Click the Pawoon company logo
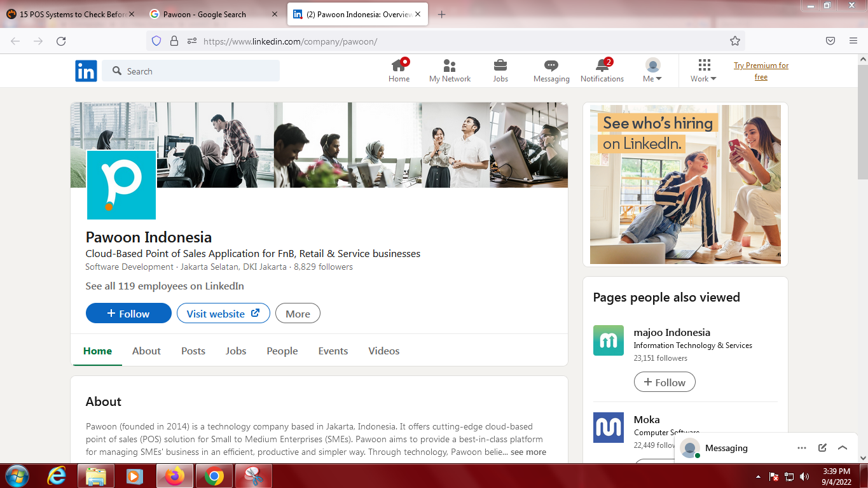The image size is (868, 488). pyautogui.click(x=121, y=185)
